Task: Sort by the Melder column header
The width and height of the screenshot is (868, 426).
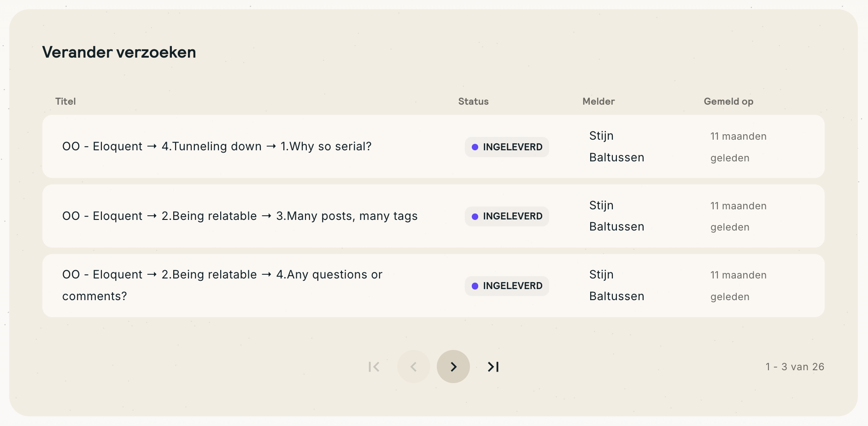Action: click(x=598, y=101)
